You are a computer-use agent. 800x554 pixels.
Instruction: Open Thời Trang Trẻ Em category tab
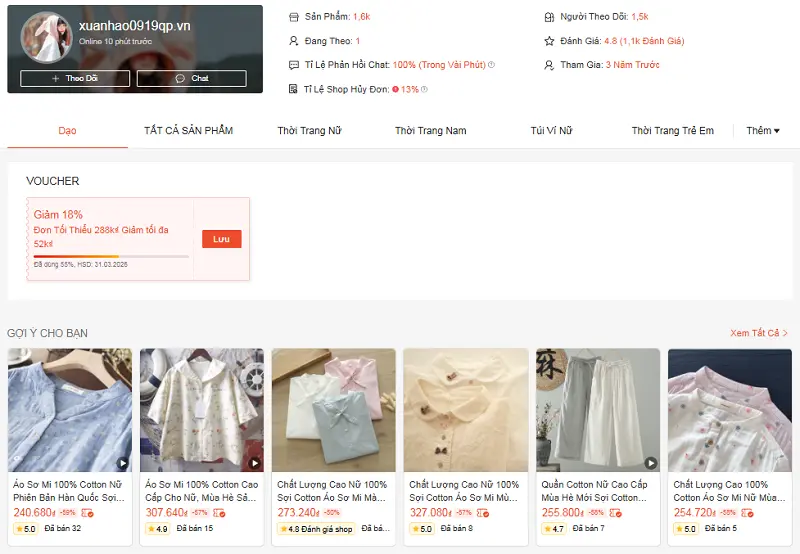[x=672, y=131]
